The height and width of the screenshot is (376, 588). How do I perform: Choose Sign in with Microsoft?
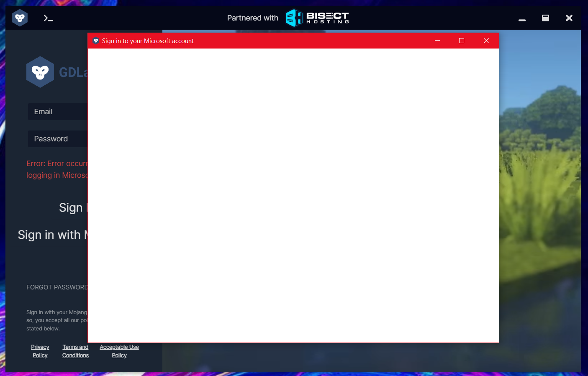[52, 235]
